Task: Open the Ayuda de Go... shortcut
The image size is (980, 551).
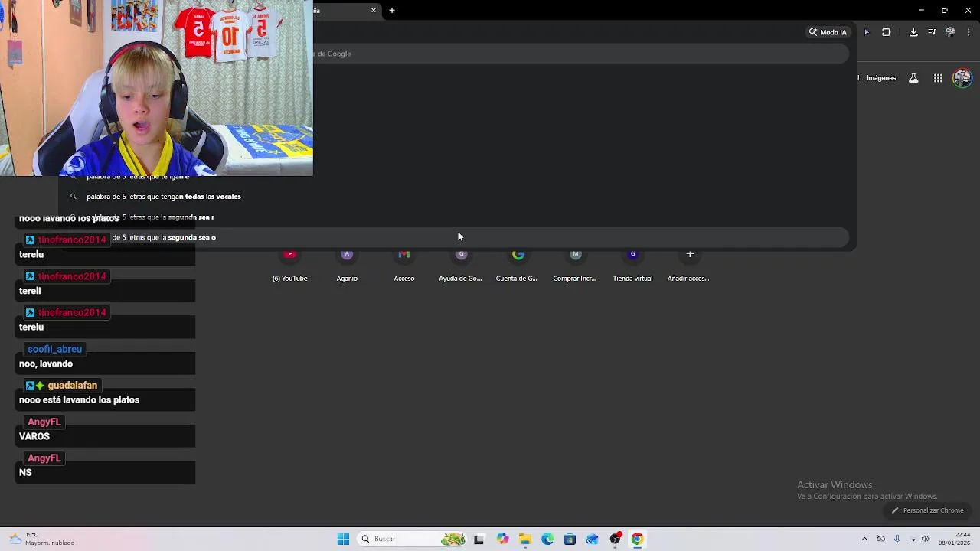Action: [460, 266]
